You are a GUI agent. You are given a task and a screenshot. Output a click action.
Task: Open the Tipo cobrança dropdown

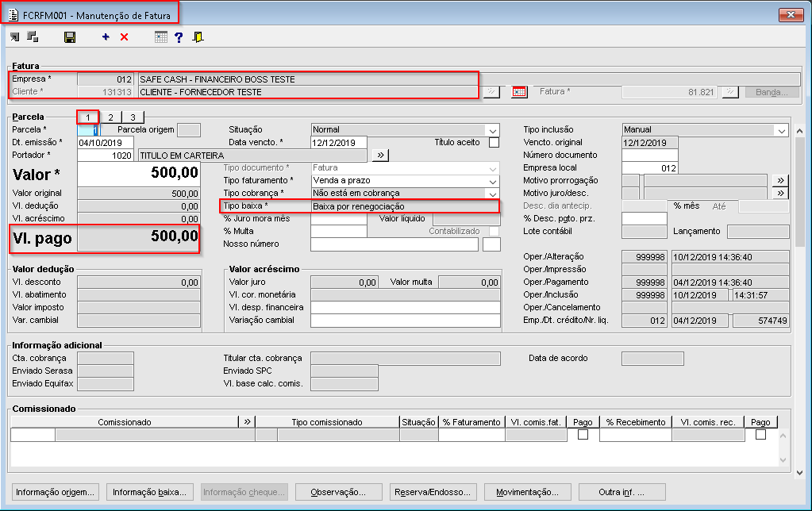point(492,194)
